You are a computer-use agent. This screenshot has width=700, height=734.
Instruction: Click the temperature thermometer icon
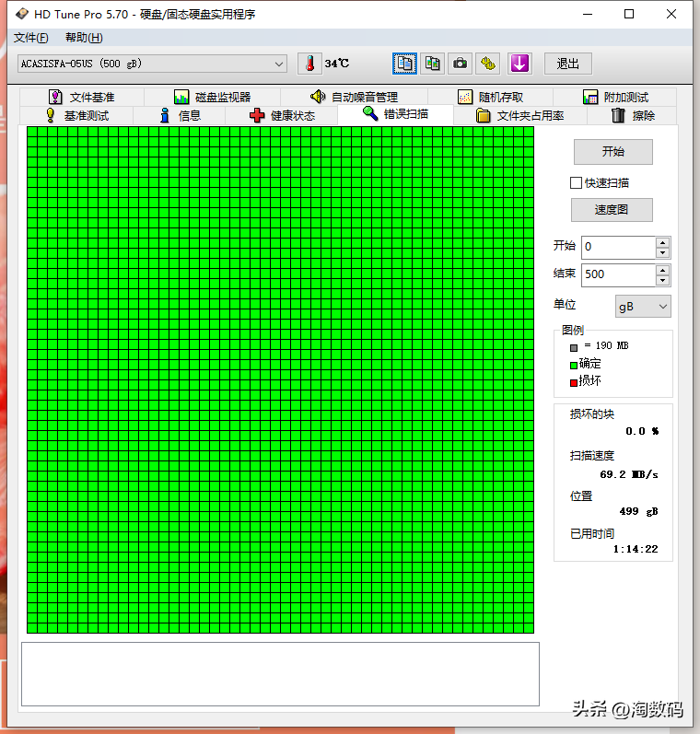tap(309, 64)
